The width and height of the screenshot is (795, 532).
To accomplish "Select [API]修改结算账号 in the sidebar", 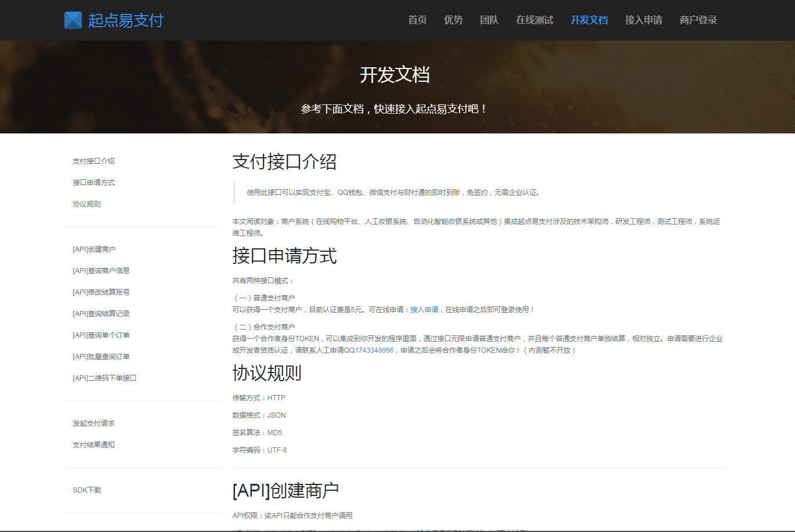I will coord(100,292).
